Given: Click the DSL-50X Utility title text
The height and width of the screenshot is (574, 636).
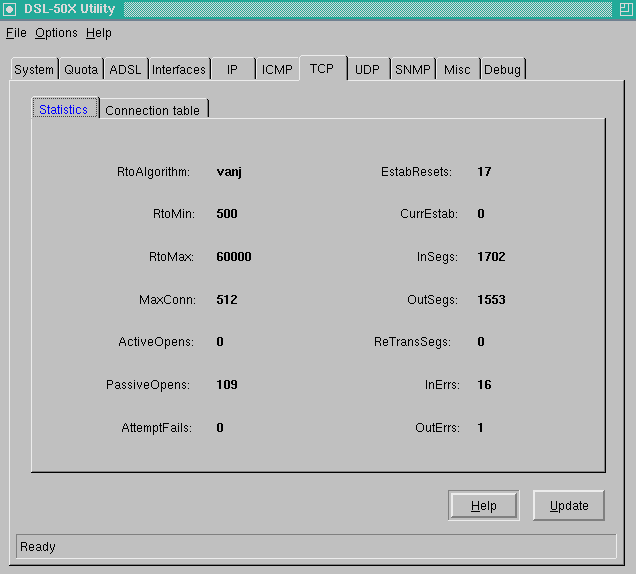Looking at the screenshot, I should (69, 9).
